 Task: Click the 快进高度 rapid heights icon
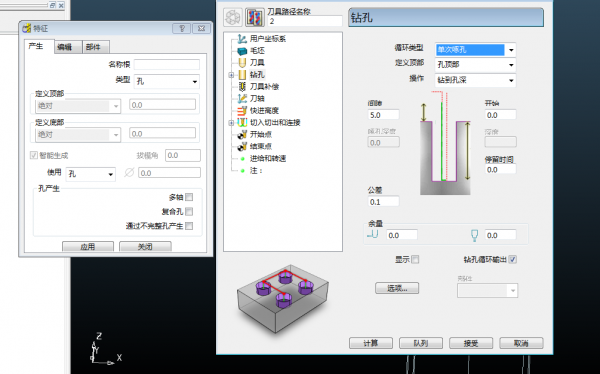coord(242,111)
